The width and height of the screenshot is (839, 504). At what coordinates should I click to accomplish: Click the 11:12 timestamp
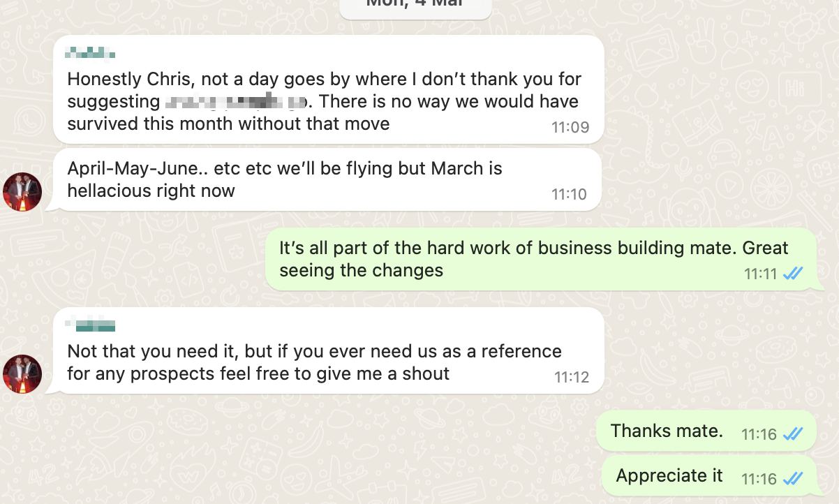click(572, 378)
